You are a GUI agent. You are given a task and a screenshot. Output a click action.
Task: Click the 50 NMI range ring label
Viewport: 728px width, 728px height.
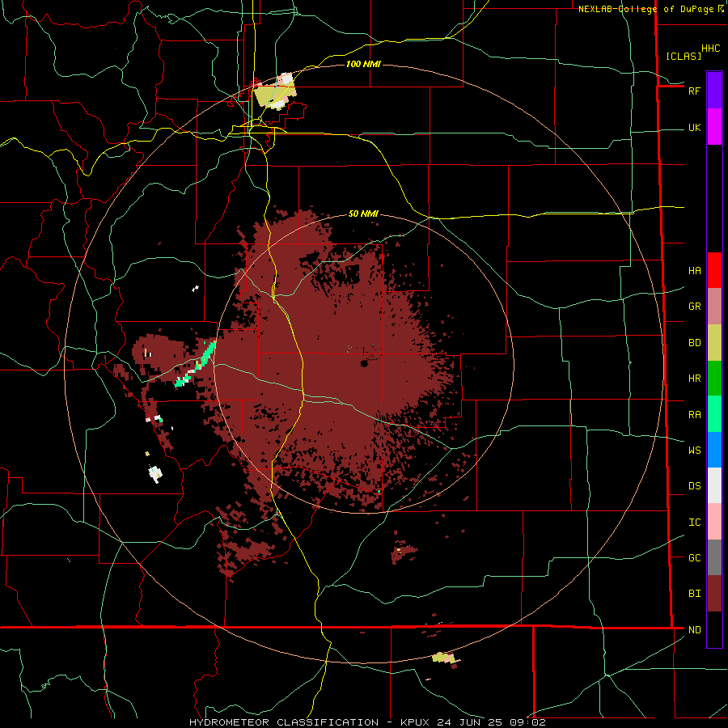pyautogui.click(x=363, y=214)
